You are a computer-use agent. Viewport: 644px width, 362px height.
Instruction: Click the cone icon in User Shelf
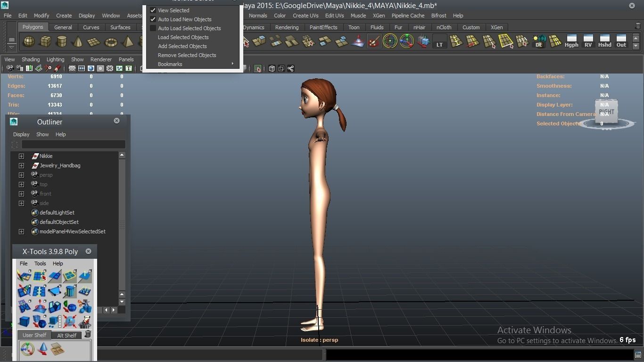[x=43, y=349]
